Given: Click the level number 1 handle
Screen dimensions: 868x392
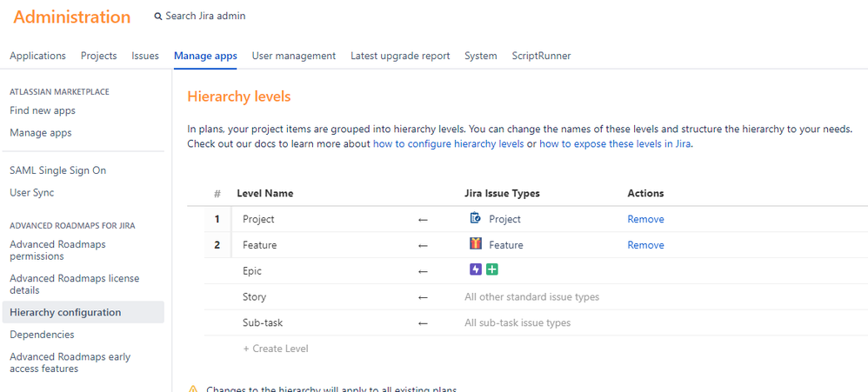Looking at the screenshot, I should click(217, 219).
